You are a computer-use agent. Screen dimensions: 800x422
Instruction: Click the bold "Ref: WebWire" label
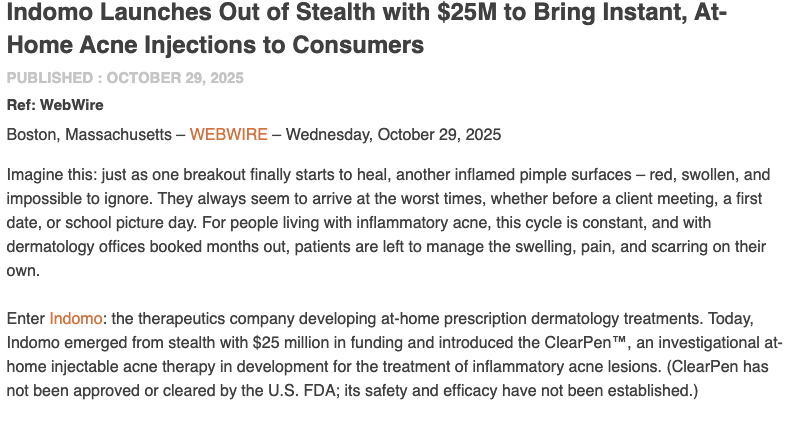tap(55, 105)
